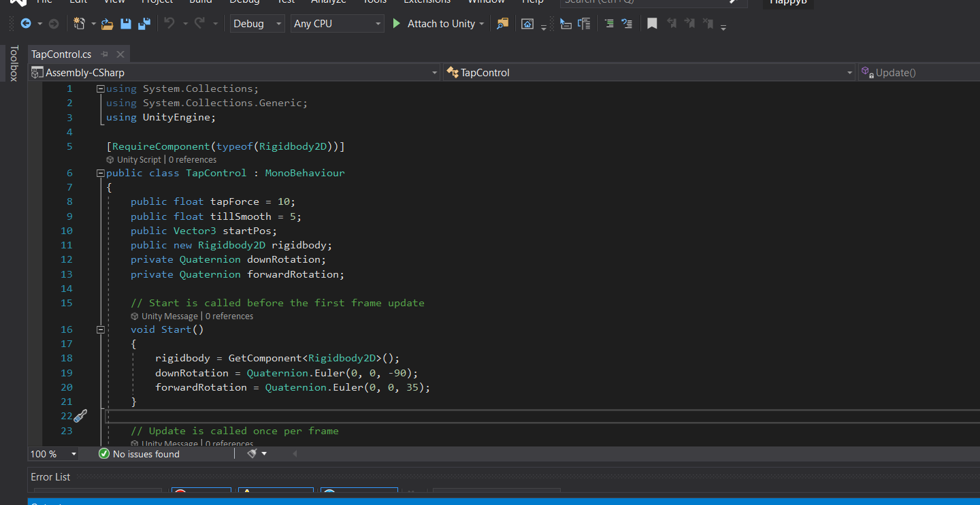Save TapControl.cs using the save icon
The width and height of the screenshot is (980, 505).
(126, 24)
